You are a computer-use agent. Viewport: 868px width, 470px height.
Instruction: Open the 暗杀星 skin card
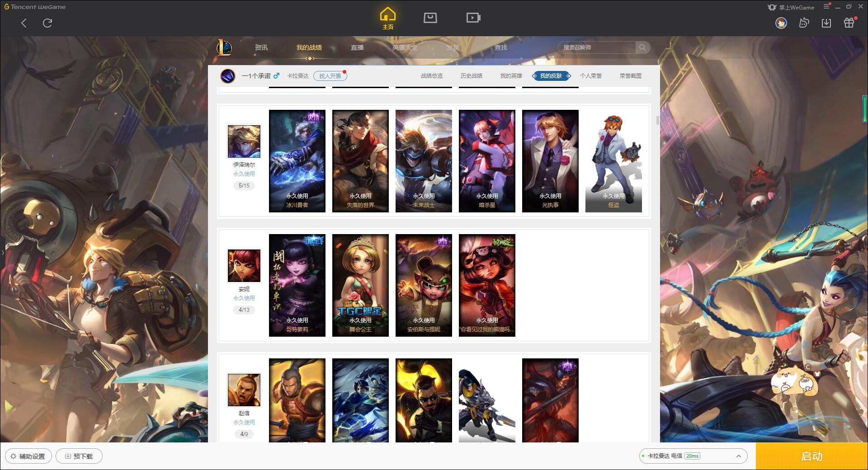pyautogui.click(x=487, y=161)
